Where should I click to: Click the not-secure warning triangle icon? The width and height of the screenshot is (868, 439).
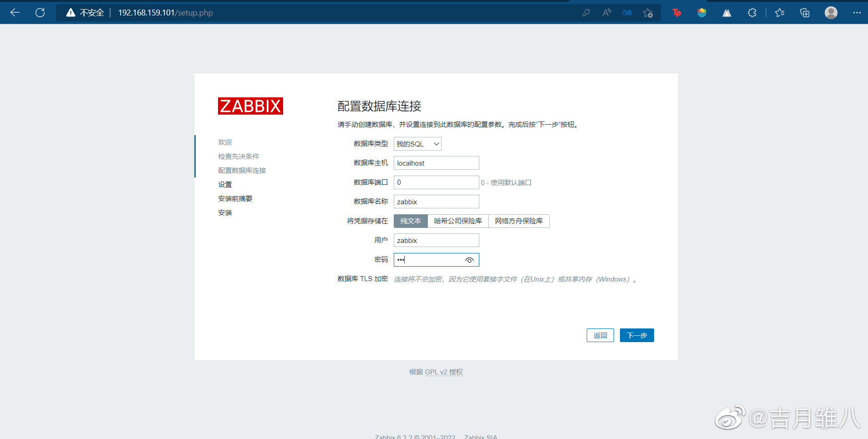tap(71, 13)
